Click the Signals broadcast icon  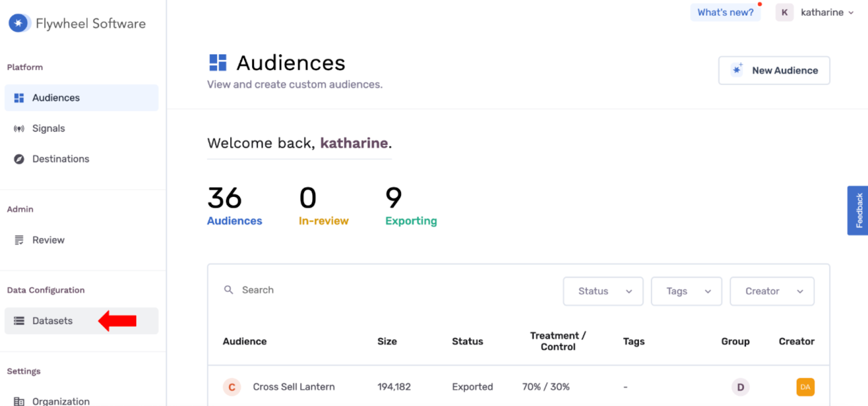(x=19, y=128)
